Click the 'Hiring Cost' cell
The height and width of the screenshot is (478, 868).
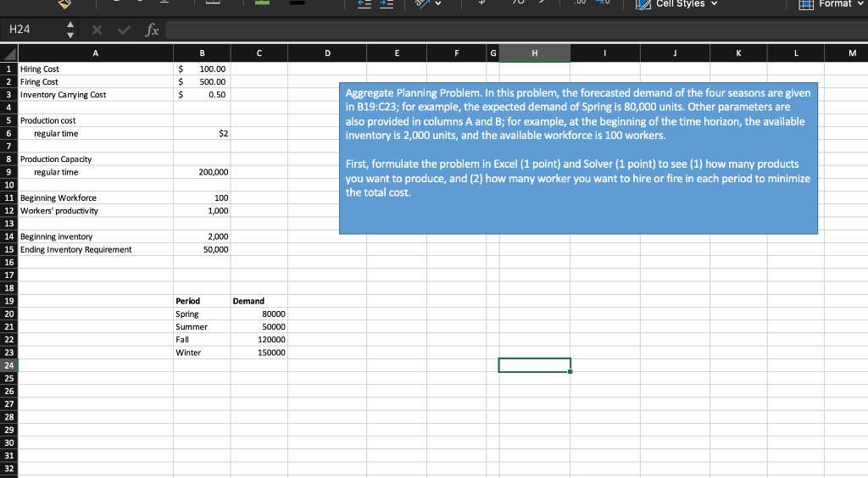(96, 69)
